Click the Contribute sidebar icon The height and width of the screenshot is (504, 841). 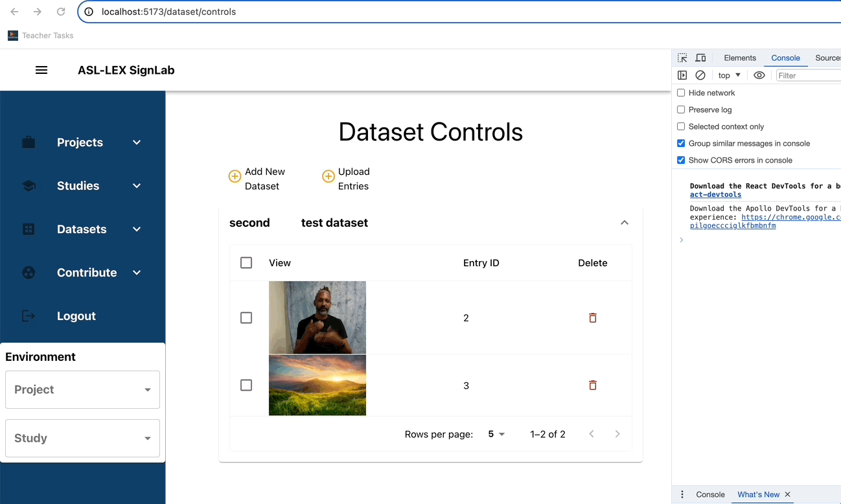pos(29,272)
